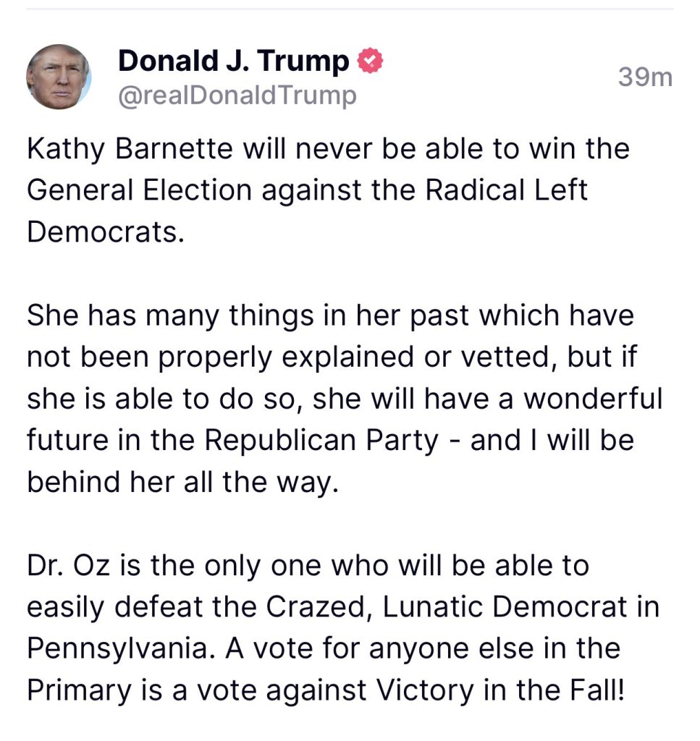The image size is (700, 741).
Task: Click the words 'Kathy Barnette' in the post
Action: pos(130,149)
